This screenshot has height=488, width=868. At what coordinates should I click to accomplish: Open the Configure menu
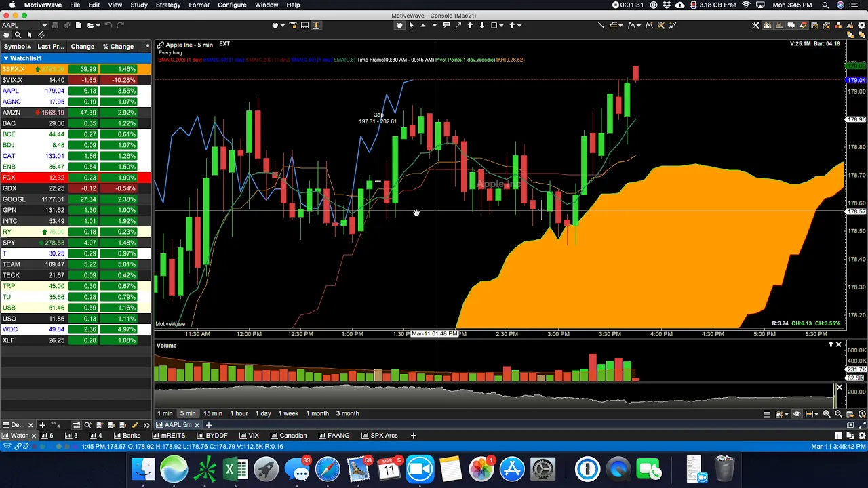tap(232, 5)
